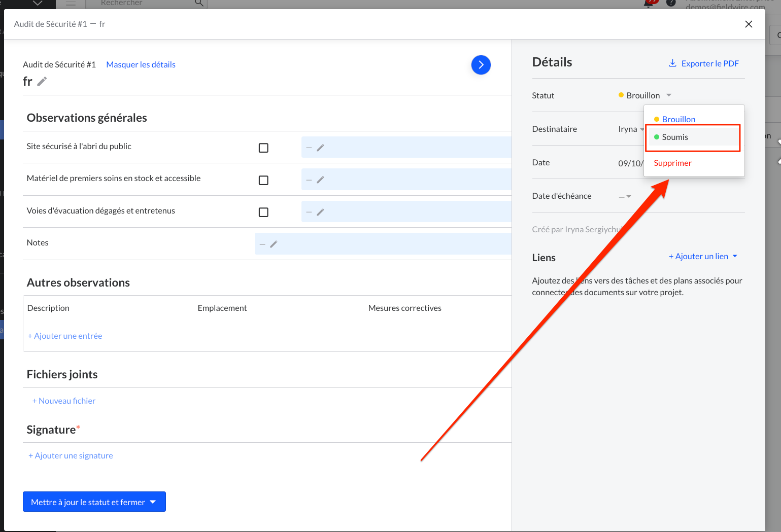Image resolution: width=781 pixels, height=532 pixels.
Task: Toggle 'Voies d'évacuation dégagés' checkbox
Action: click(x=263, y=212)
